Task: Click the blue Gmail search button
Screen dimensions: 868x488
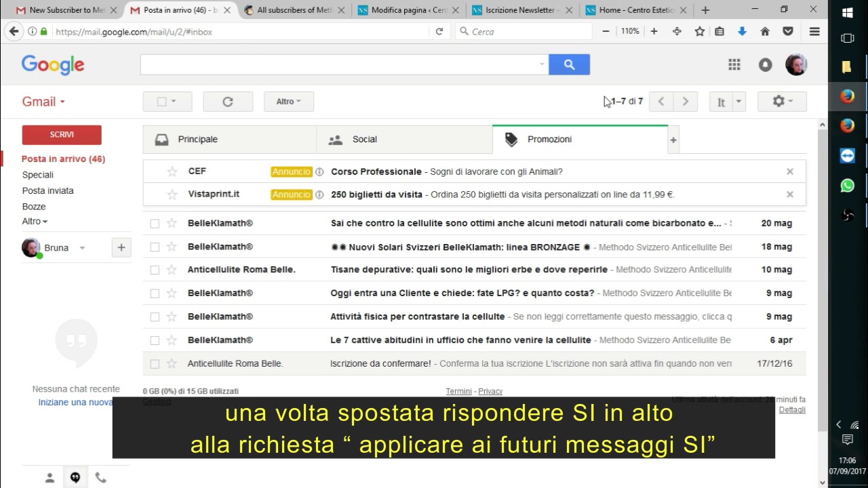Action: (x=569, y=64)
